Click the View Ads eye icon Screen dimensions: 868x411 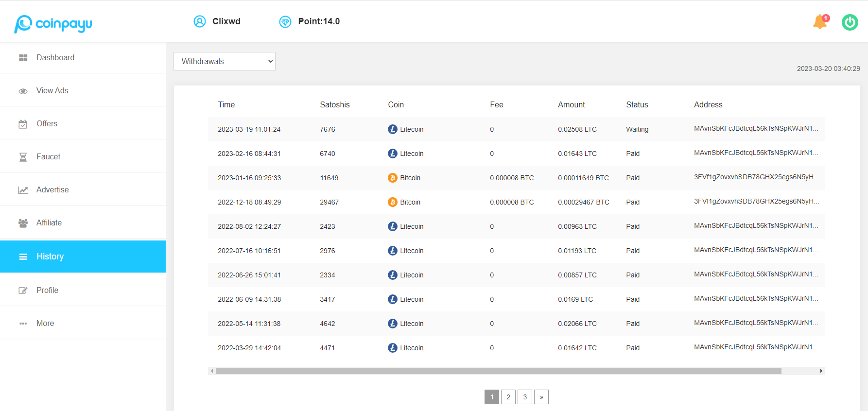[x=23, y=91]
